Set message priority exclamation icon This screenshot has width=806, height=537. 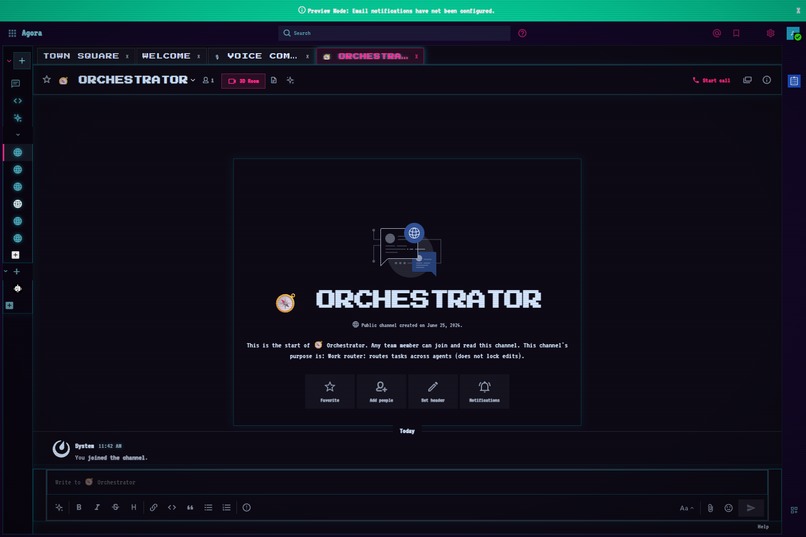click(247, 508)
